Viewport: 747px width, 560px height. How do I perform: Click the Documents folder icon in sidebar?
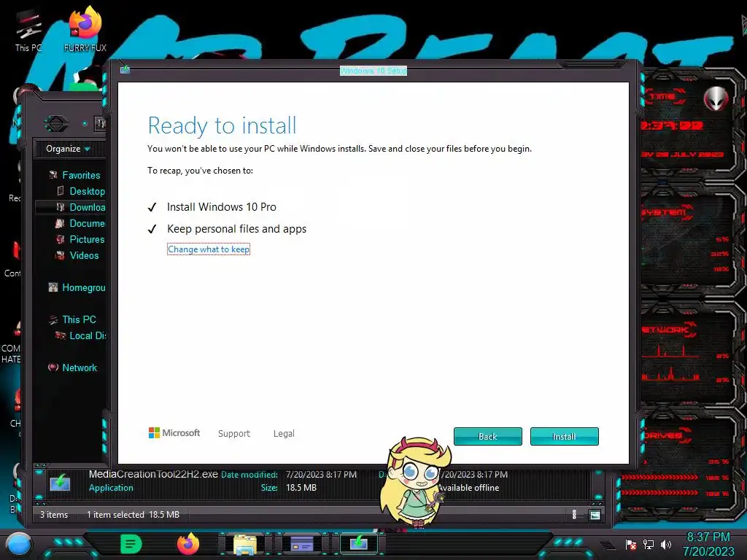(60, 223)
